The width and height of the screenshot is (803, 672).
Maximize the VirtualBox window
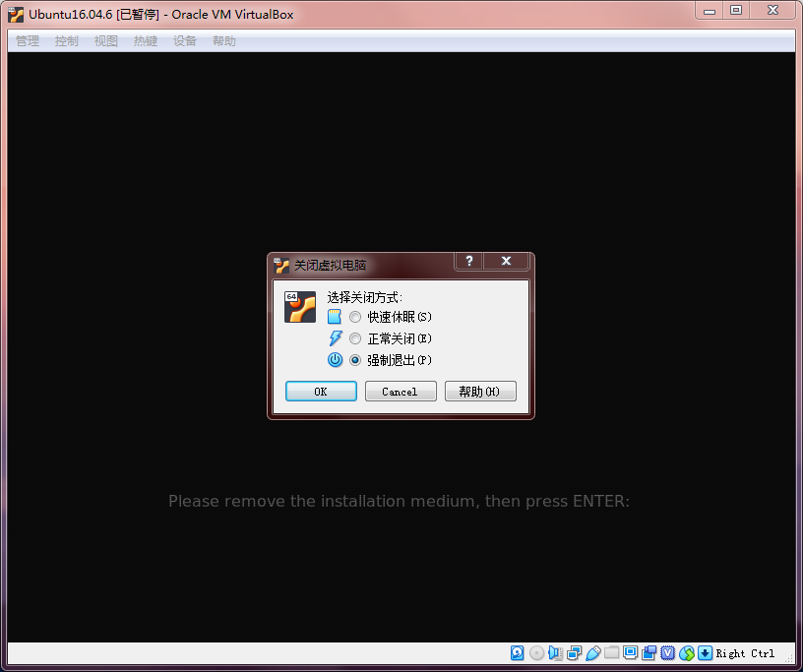click(736, 10)
